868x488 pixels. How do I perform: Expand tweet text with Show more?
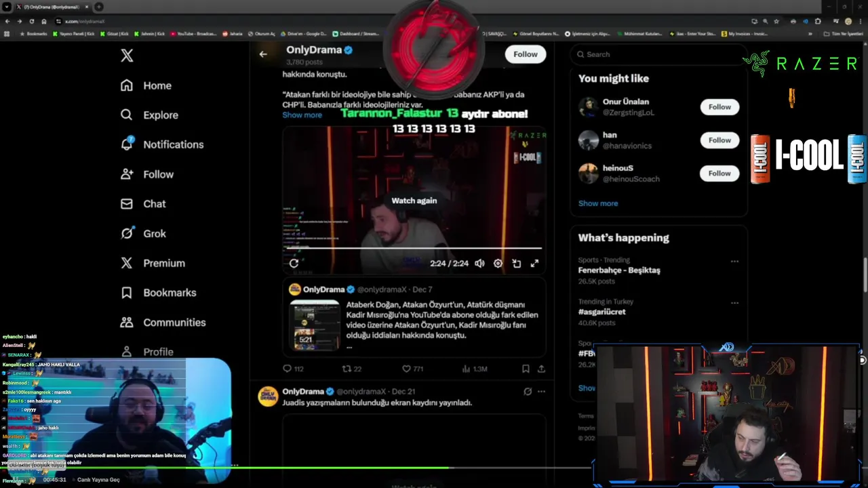click(x=302, y=115)
